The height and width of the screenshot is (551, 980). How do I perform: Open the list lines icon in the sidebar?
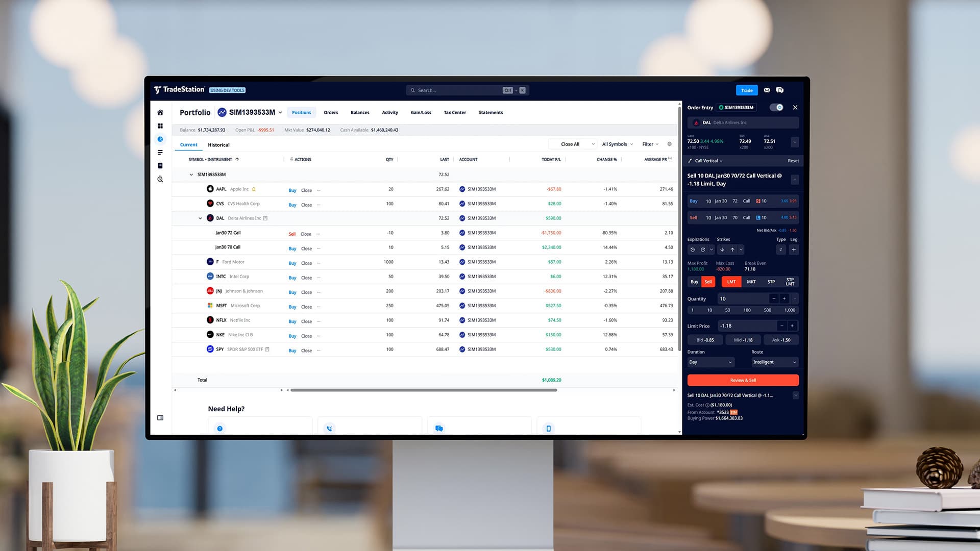pyautogui.click(x=160, y=153)
